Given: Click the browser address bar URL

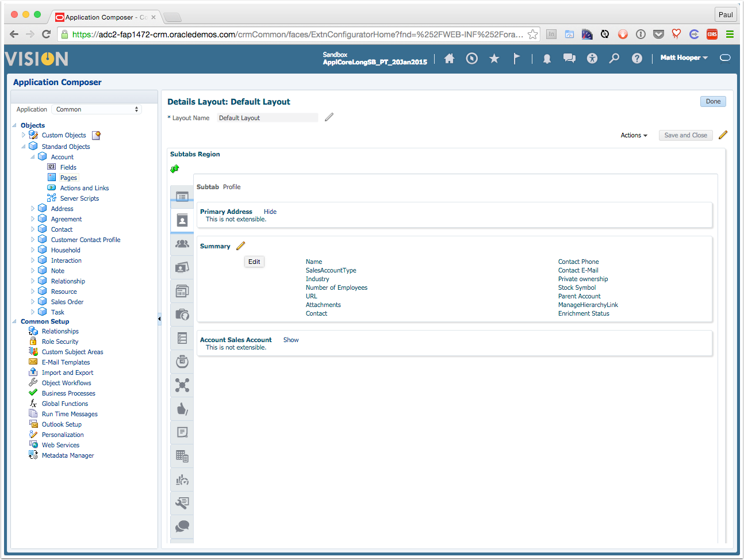Looking at the screenshot, I should tap(298, 34).
